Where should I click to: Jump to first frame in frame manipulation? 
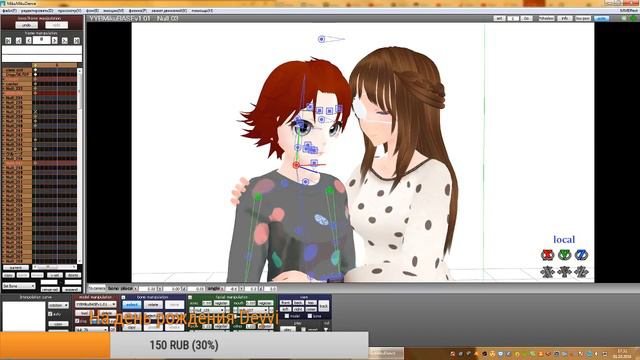(x=8, y=40)
